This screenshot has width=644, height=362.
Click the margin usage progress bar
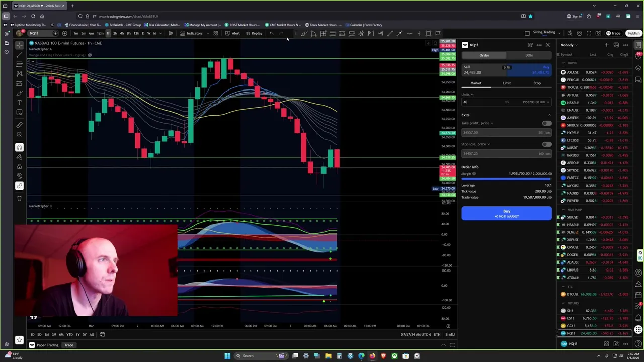507,178
